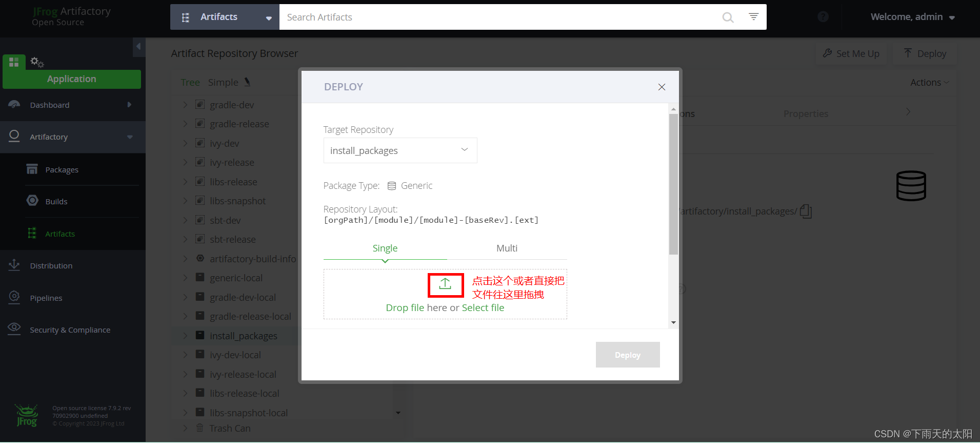980x444 pixels.
Task: Switch to Simple view
Action: point(223,83)
